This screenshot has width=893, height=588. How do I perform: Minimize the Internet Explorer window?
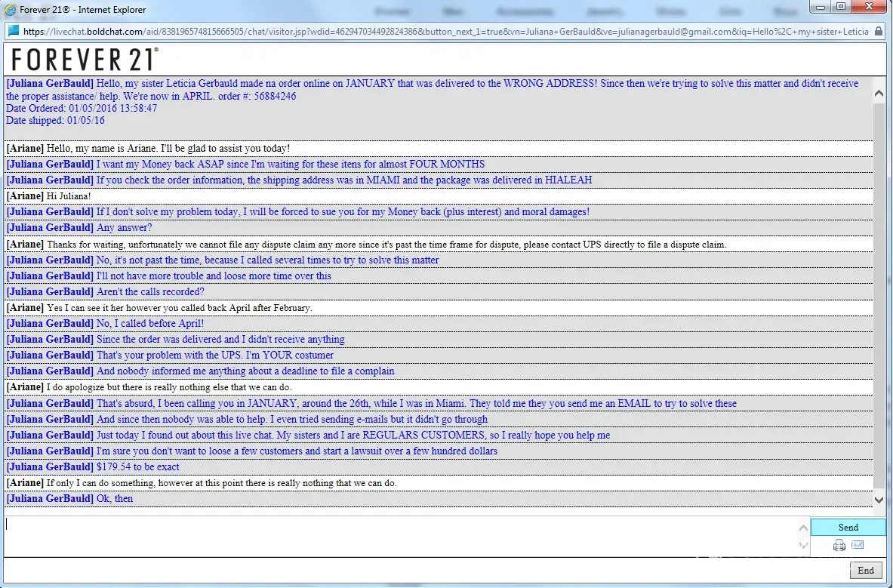[822, 7]
